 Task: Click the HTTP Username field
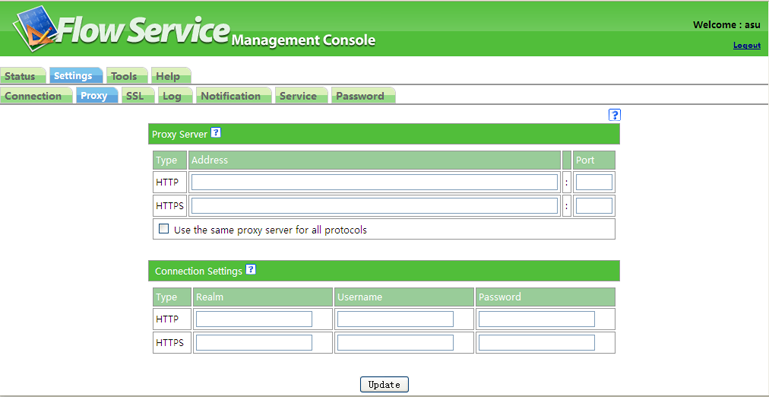click(x=395, y=318)
